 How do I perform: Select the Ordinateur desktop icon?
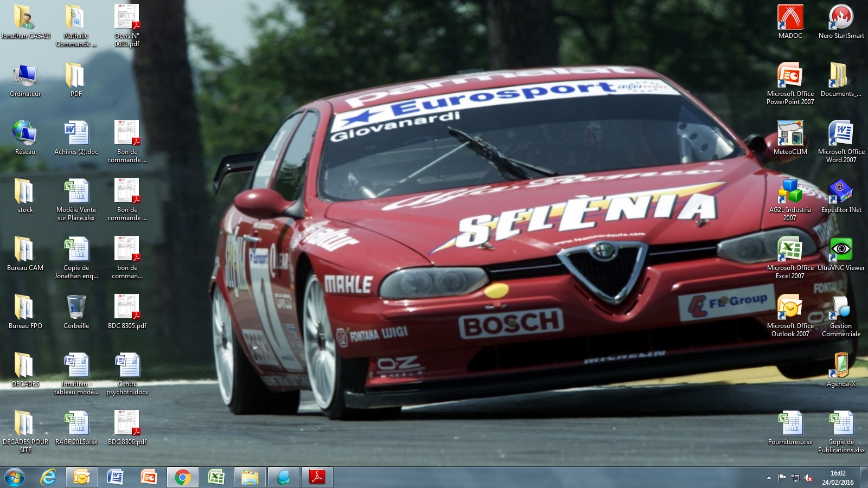(25, 80)
